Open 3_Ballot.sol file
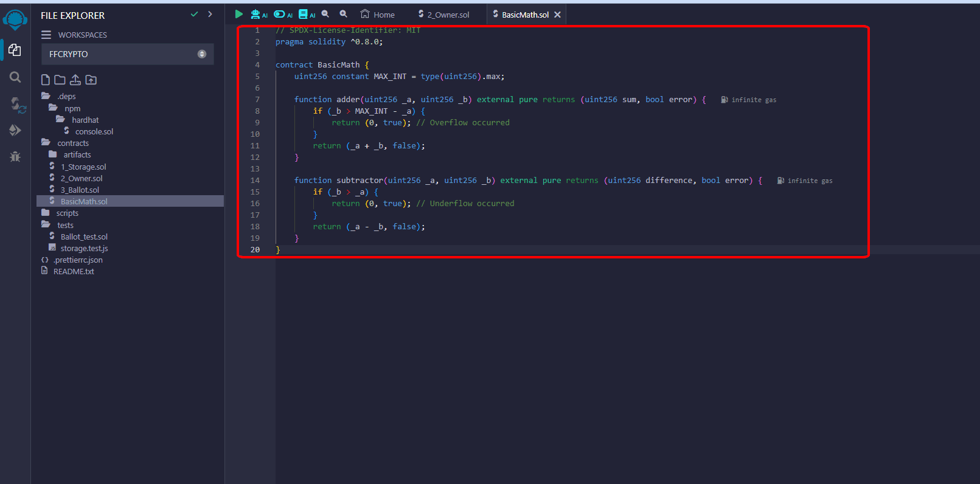This screenshot has width=980, height=484. tap(74, 190)
